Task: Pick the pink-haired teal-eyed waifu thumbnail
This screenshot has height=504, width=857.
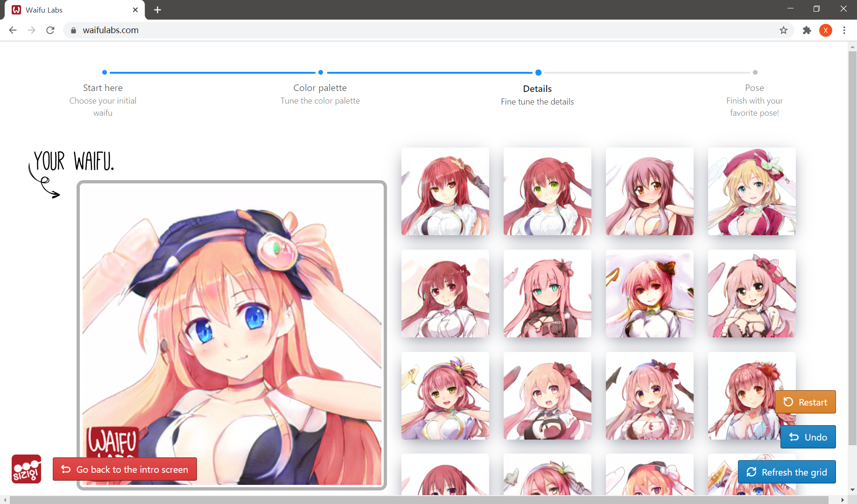Action: tap(548, 294)
